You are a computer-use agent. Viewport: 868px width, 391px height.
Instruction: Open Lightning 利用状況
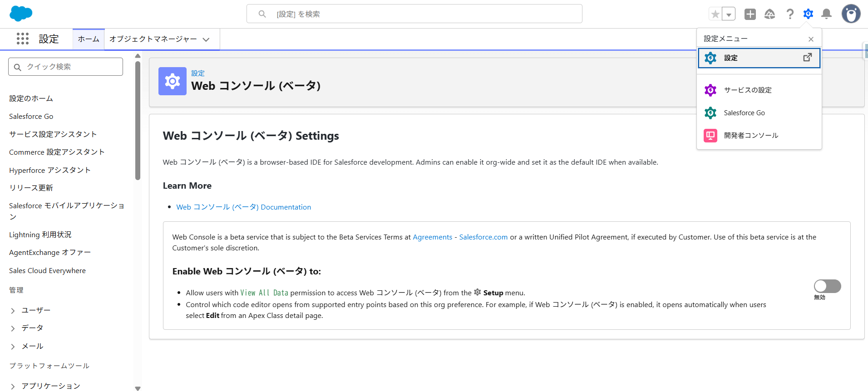[x=40, y=235]
